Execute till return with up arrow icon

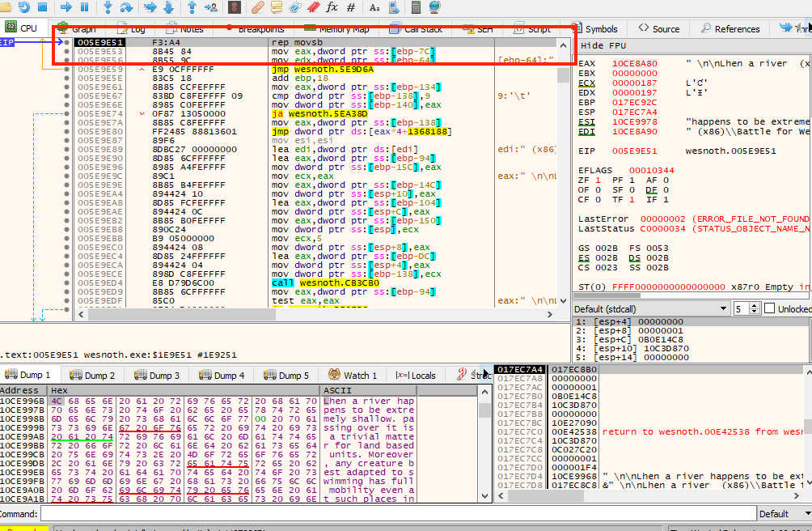click(192, 6)
